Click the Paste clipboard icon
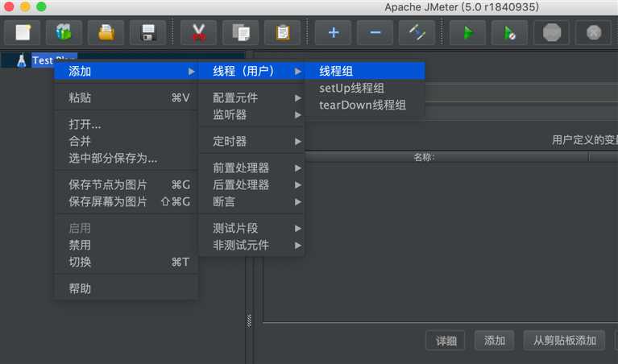This screenshot has width=618, height=364. 283,32
